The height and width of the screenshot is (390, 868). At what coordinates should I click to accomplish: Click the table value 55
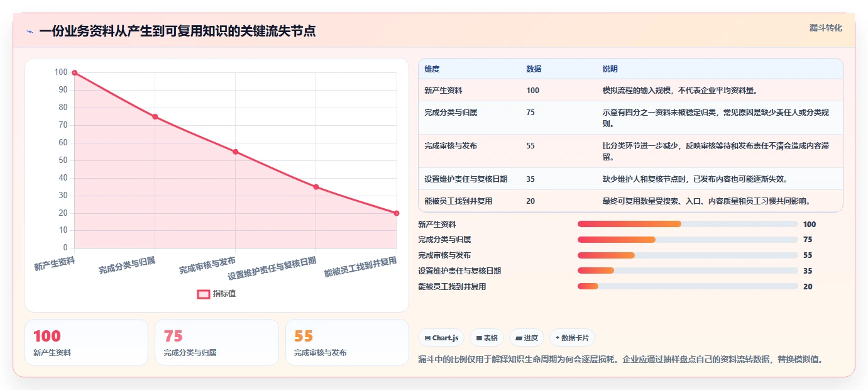pos(530,146)
